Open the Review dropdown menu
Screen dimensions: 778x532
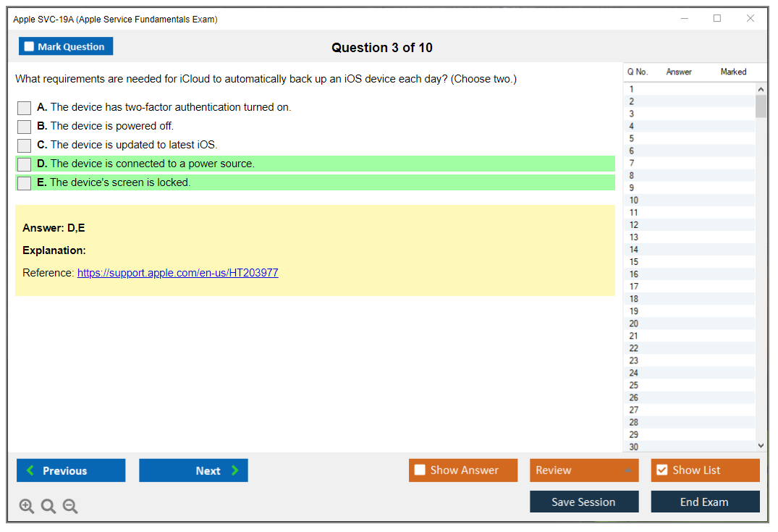coord(584,470)
